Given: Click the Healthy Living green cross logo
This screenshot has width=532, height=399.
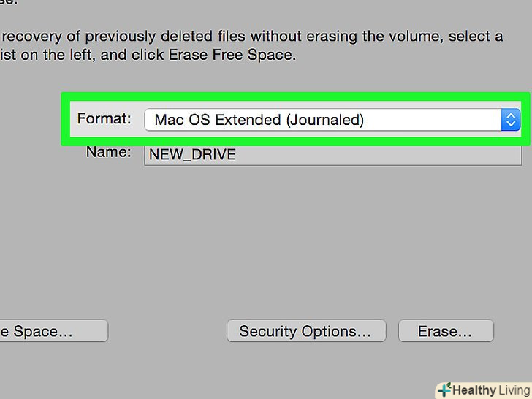Looking at the screenshot, I should [x=444, y=390].
